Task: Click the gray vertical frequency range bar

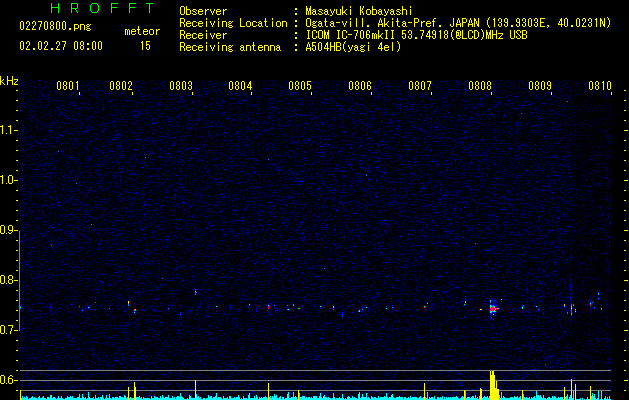Action: click(x=20, y=280)
